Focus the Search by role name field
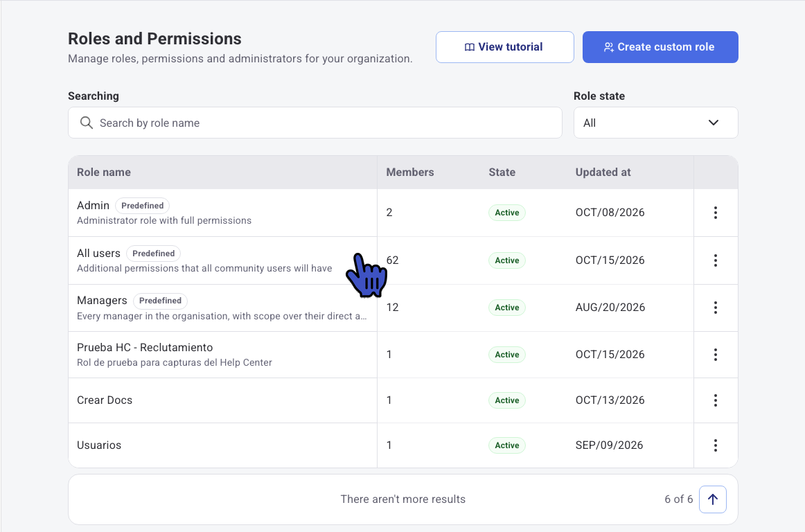Screen dimensions: 805x532 (315, 123)
